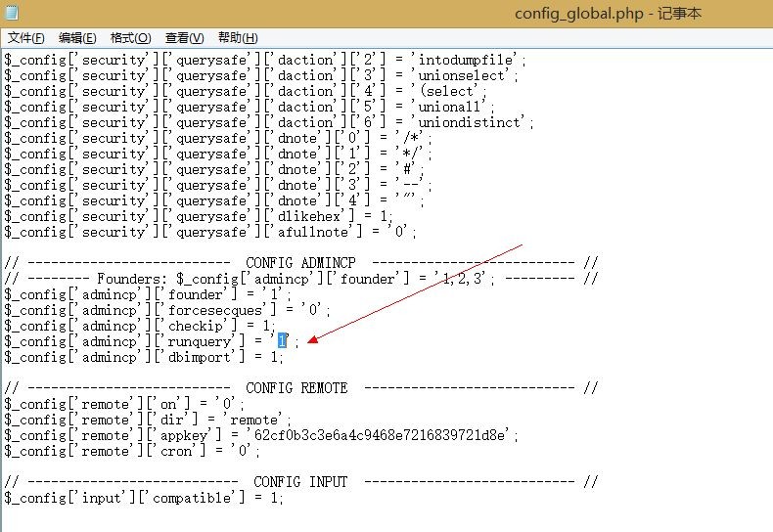Click the Notepad icon in title bar
Screen dimensions: 773x532
pos(12,12)
